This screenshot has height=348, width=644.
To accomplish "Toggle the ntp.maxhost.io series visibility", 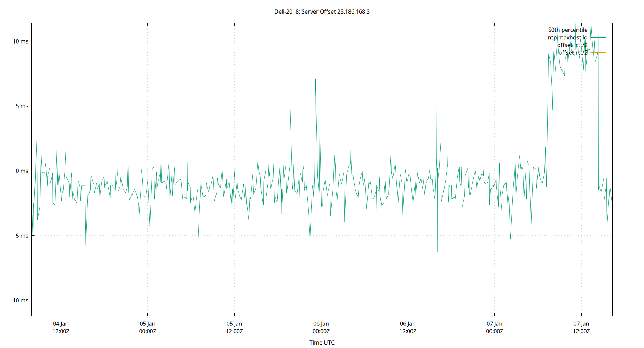I will tap(568, 37).
